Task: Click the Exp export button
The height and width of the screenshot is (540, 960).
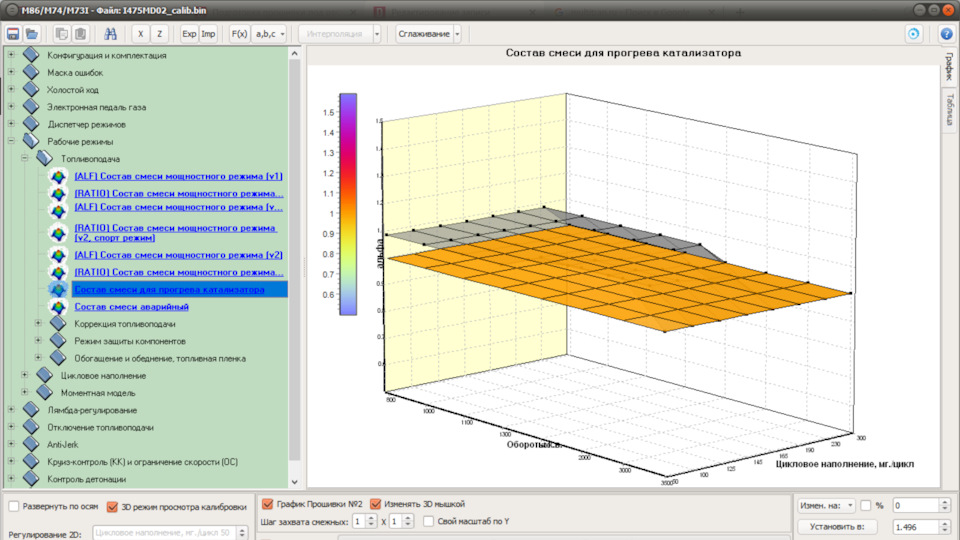Action: (x=189, y=34)
